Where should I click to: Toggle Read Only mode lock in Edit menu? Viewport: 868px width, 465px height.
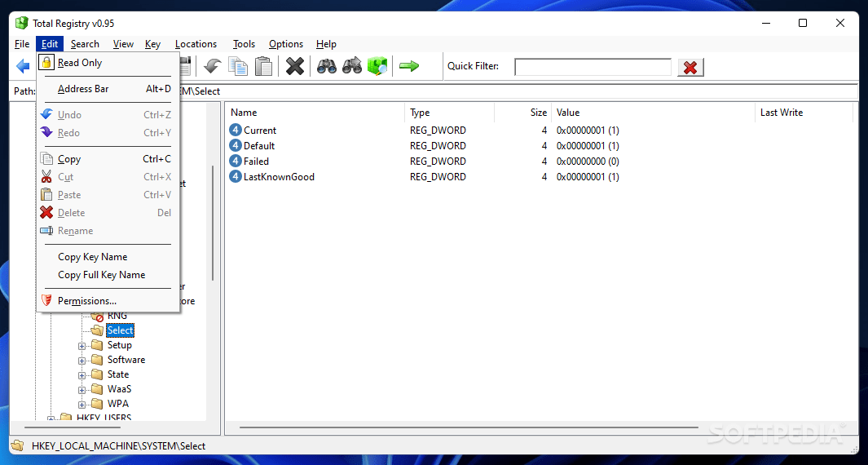[x=47, y=63]
